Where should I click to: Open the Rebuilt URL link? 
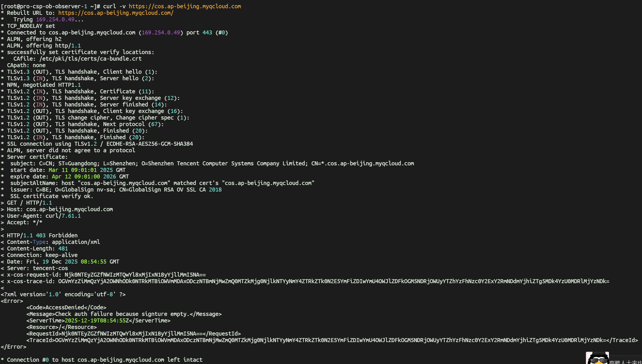tap(116, 13)
